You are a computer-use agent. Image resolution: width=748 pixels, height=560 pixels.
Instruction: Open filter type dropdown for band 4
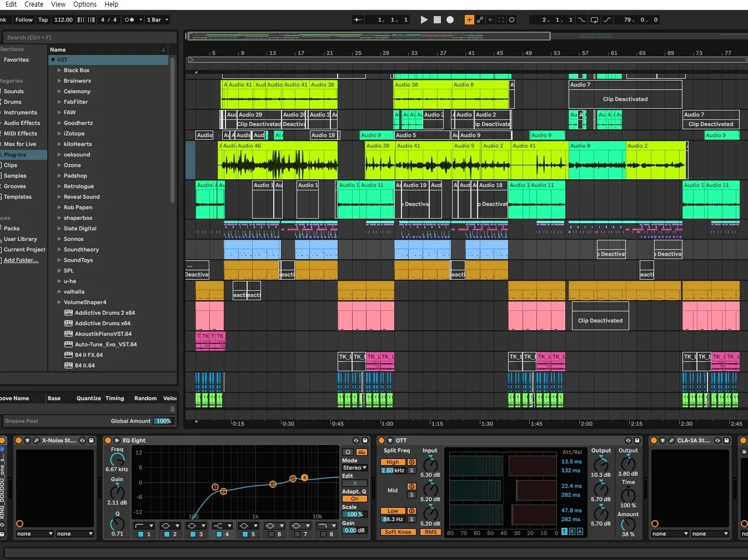point(222,526)
